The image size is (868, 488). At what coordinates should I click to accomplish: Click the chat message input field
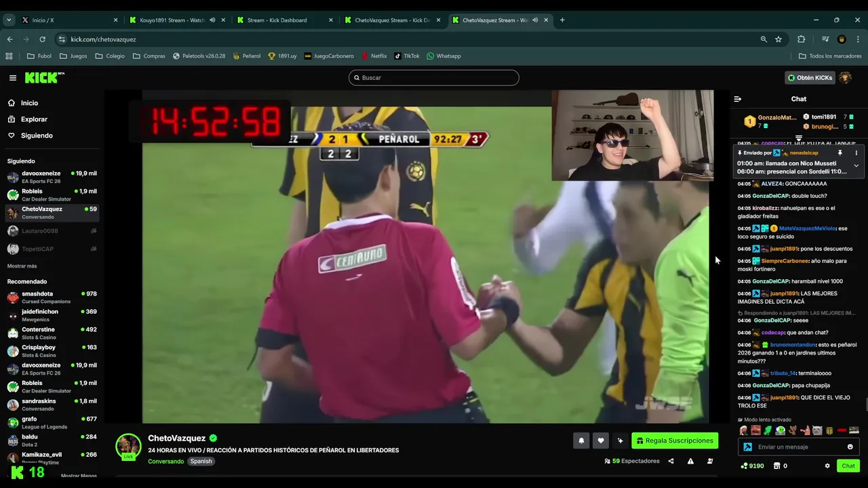tap(799, 447)
